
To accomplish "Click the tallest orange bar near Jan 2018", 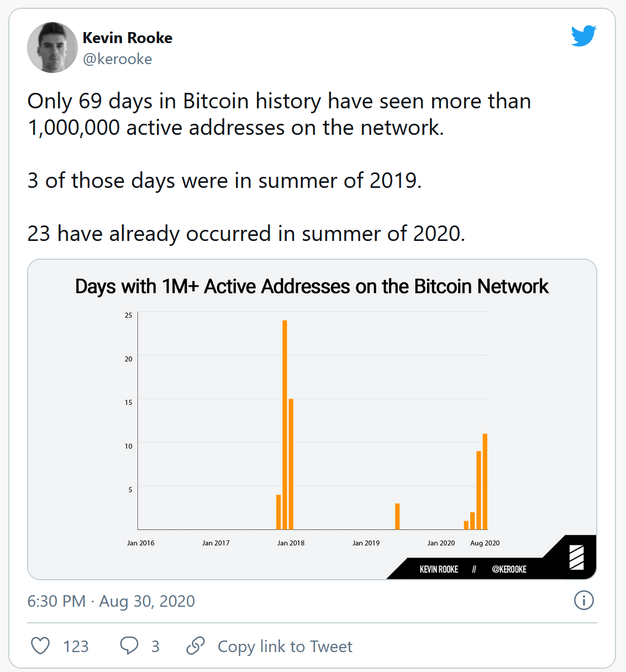I will click(x=285, y=425).
